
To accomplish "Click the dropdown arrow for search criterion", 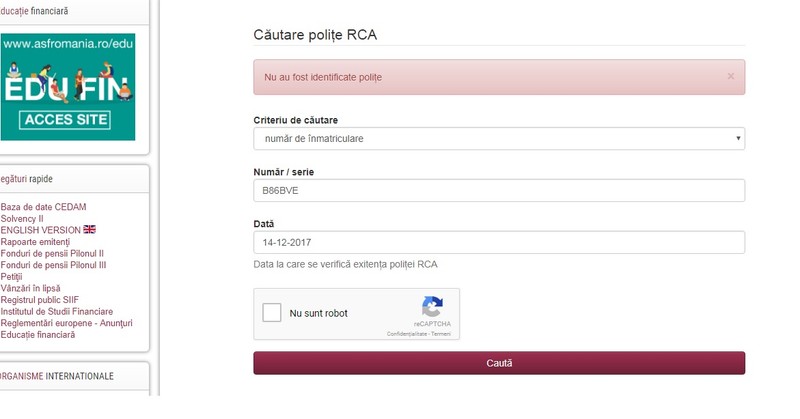I will (738, 138).
